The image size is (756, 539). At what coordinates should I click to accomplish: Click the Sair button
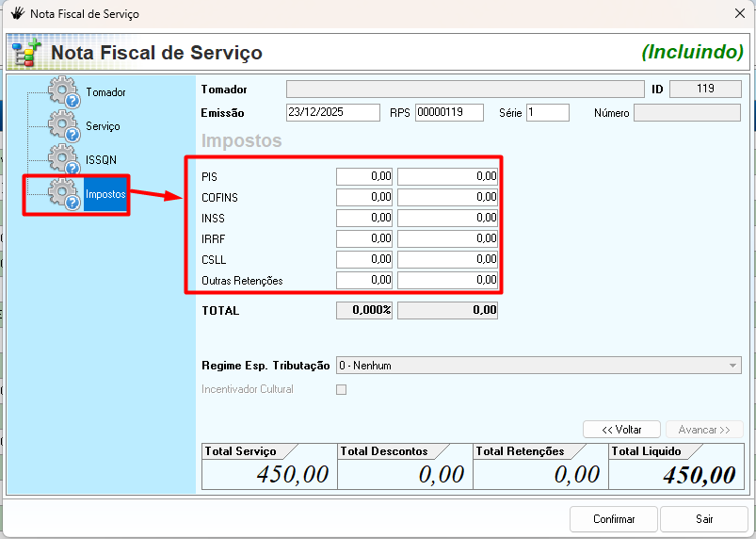[x=703, y=519]
